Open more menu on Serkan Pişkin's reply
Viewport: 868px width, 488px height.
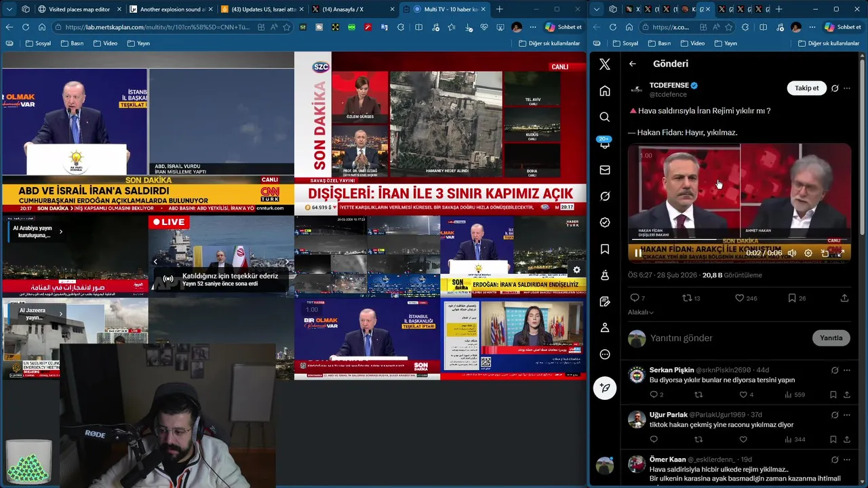847,370
